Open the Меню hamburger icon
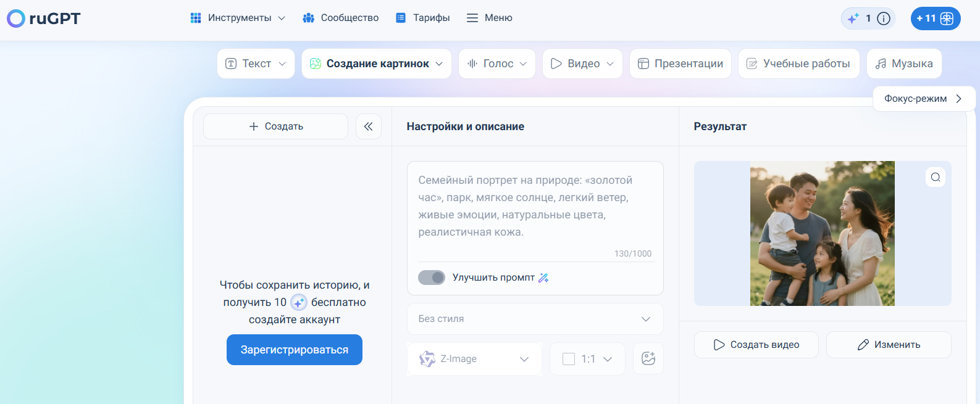980x404 pixels. (x=472, y=18)
